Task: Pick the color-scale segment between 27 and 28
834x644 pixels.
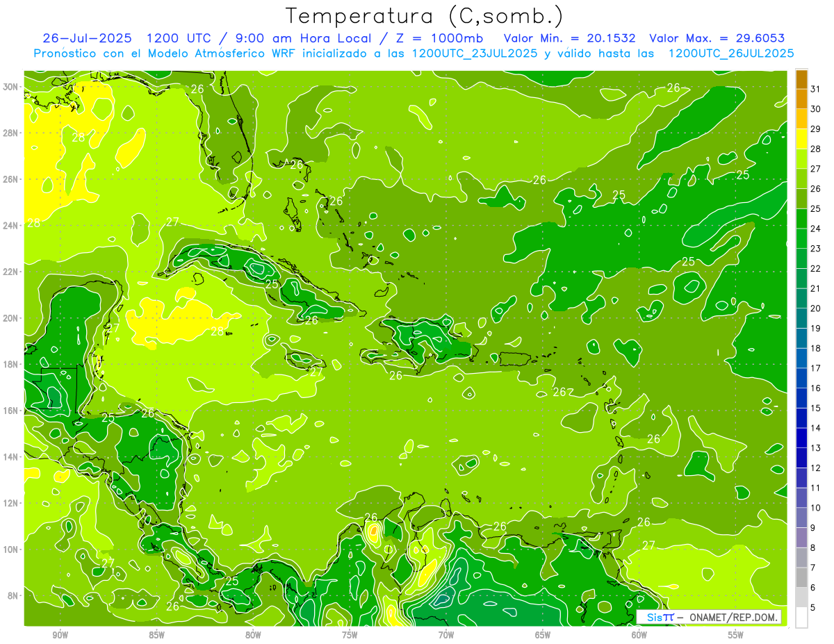Action: [x=801, y=158]
